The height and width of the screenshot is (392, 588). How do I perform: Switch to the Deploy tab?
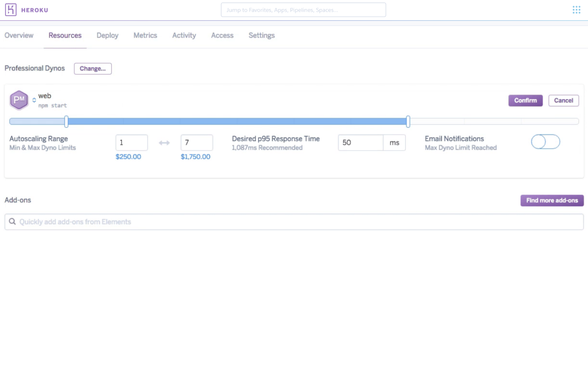click(107, 35)
